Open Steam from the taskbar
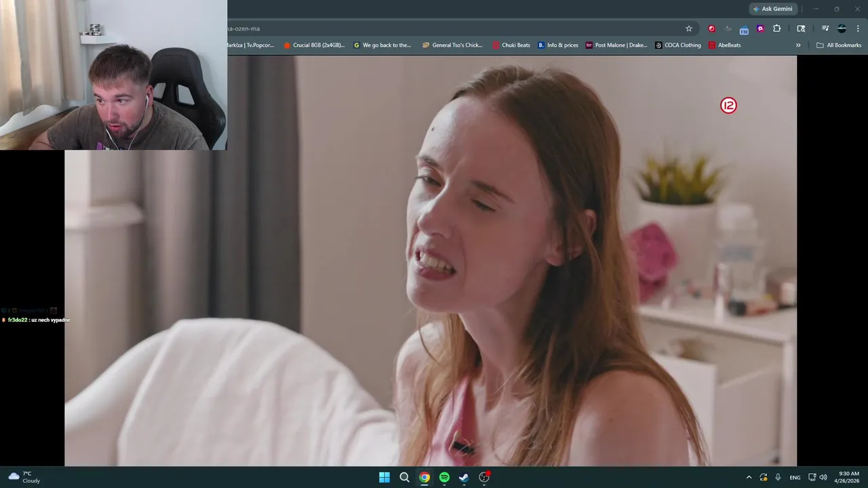The image size is (868, 488). [x=464, y=477]
